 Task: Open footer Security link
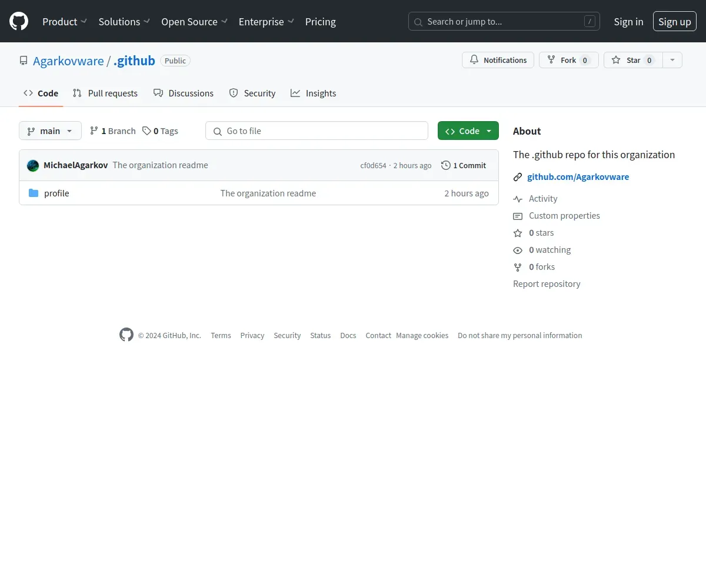pos(287,335)
